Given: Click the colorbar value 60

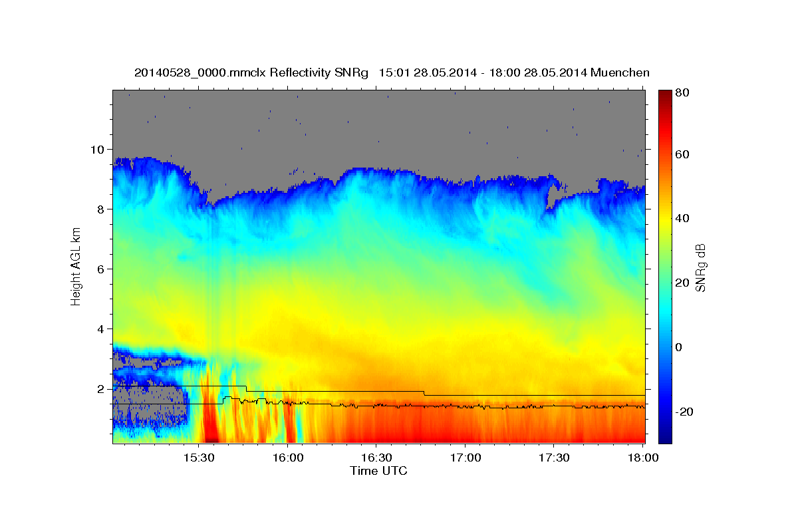Looking at the screenshot, I should (683, 154).
